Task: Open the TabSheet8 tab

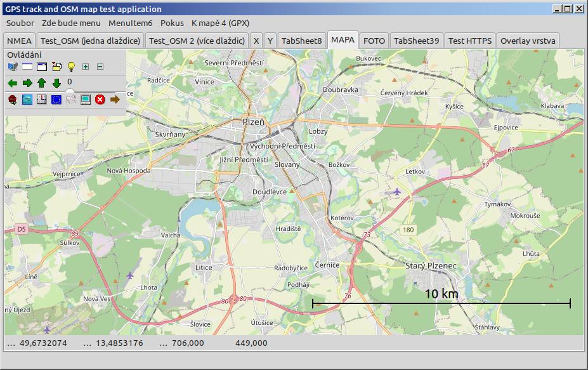Action: click(302, 41)
